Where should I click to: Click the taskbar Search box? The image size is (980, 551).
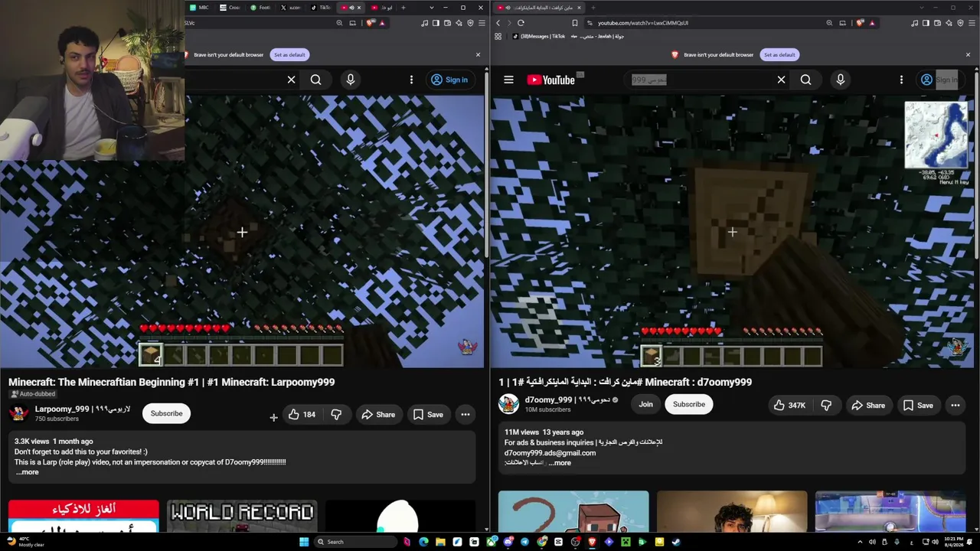(x=356, y=542)
